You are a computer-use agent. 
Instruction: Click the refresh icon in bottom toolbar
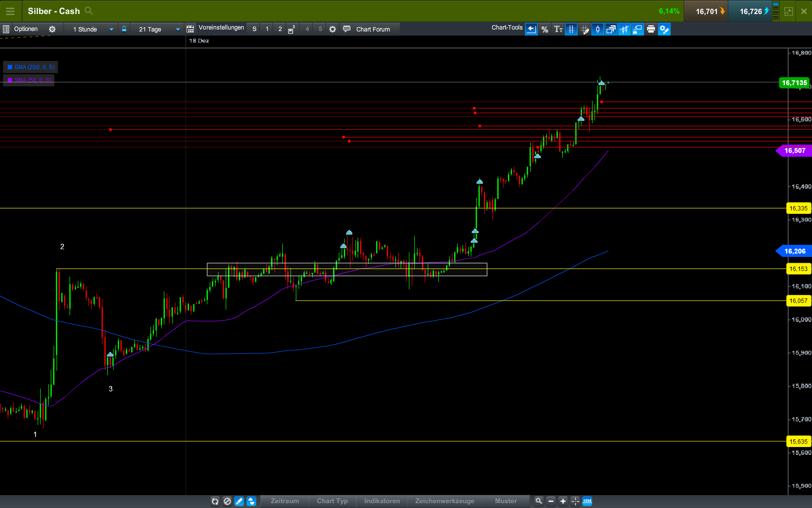(x=215, y=501)
